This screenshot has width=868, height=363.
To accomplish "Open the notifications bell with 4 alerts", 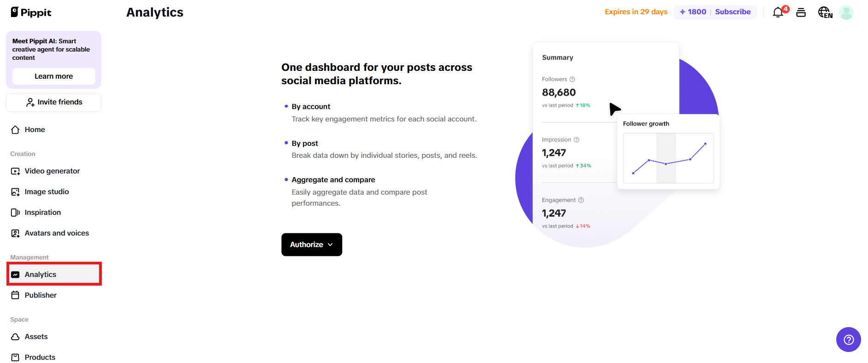I will click(x=778, y=12).
